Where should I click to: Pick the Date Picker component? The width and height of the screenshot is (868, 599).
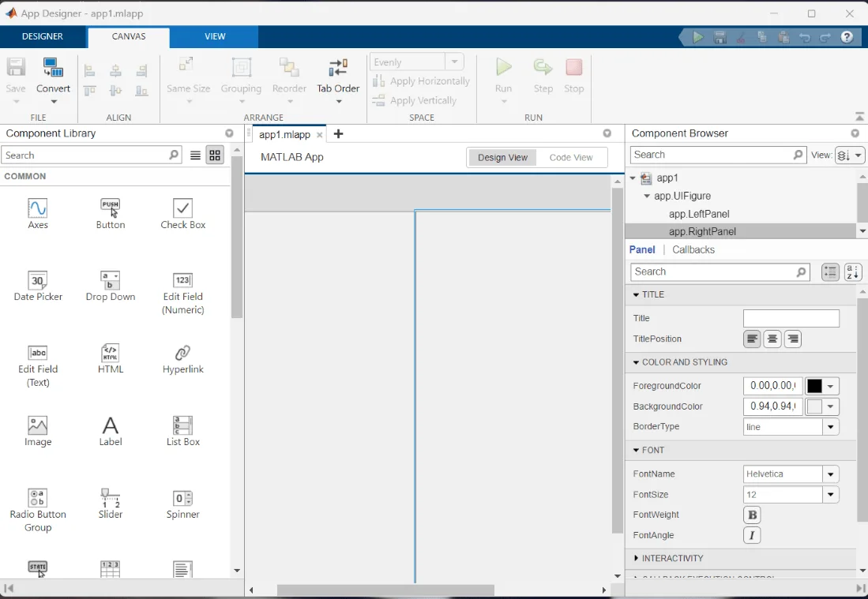[38, 280]
